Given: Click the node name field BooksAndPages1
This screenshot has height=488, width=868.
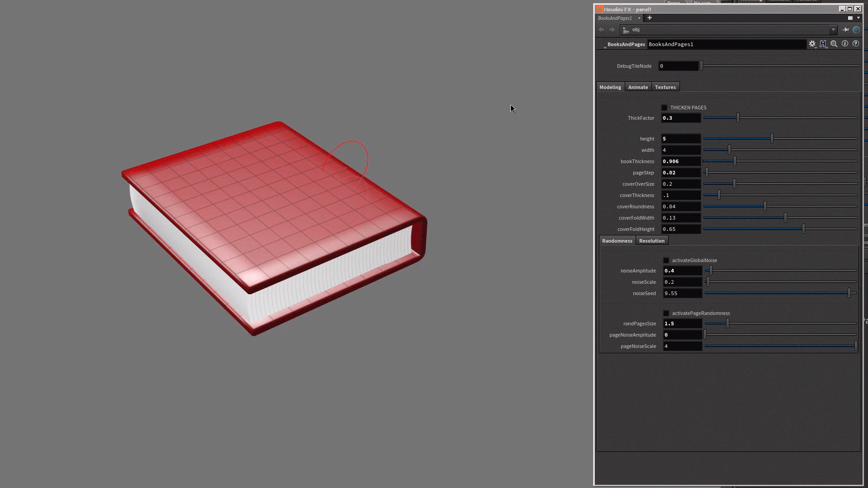Looking at the screenshot, I should coord(726,44).
